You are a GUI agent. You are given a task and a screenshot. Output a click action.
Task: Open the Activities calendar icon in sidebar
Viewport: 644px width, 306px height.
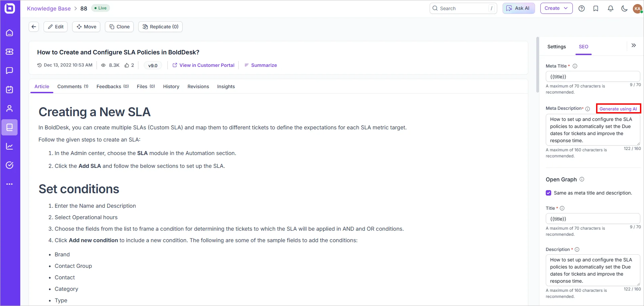[9, 90]
